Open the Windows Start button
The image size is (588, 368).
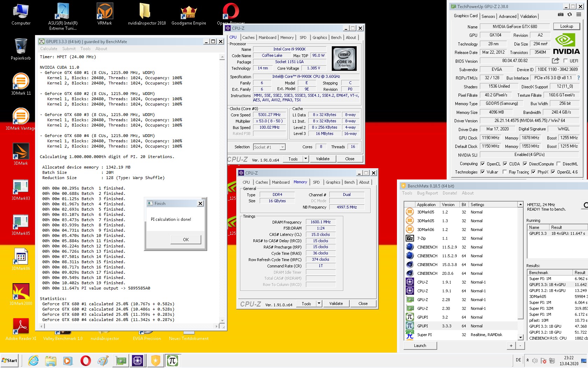(x=9, y=361)
